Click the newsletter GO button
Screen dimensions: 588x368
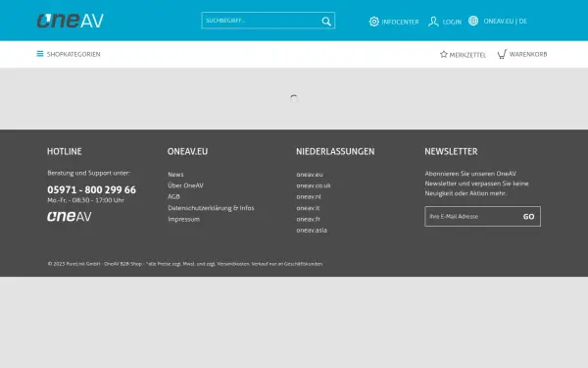coord(529,217)
